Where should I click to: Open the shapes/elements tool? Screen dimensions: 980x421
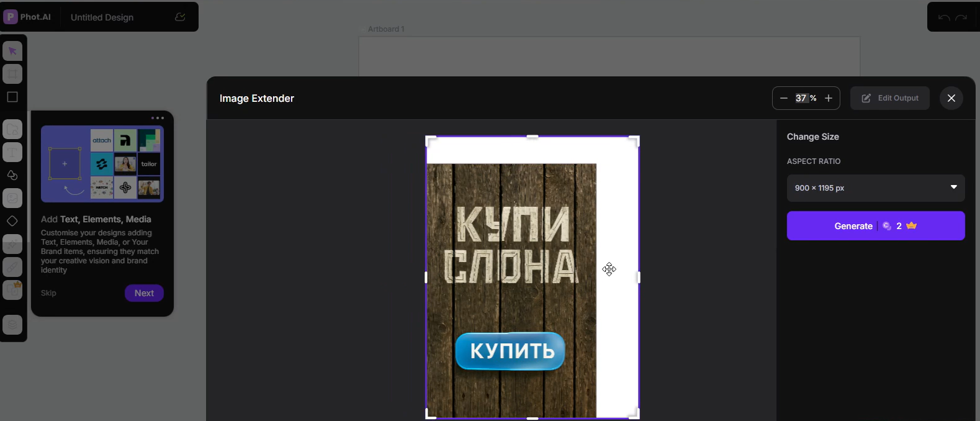12,175
